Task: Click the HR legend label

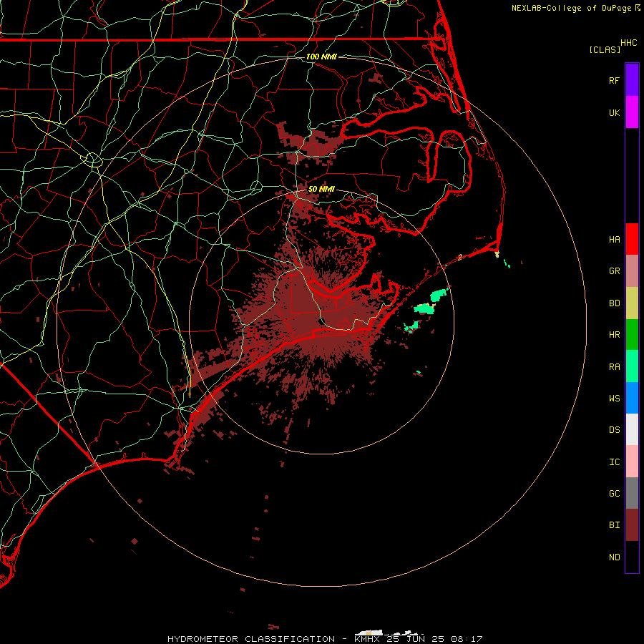Action: coord(614,335)
